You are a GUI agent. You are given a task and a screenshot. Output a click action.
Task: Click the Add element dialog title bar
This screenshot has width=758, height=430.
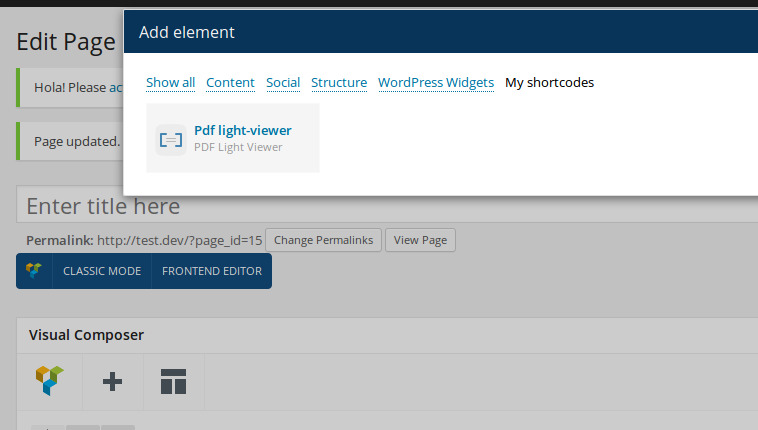[x=440, y=32]
